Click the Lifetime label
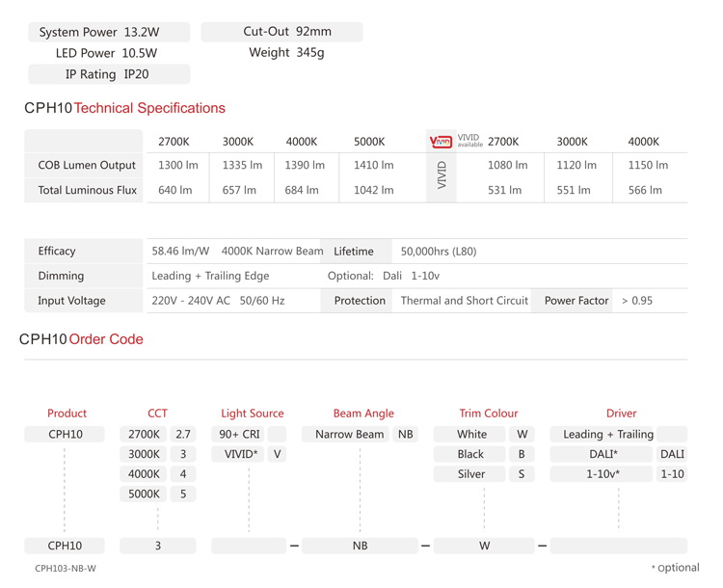 pos(354,252)
